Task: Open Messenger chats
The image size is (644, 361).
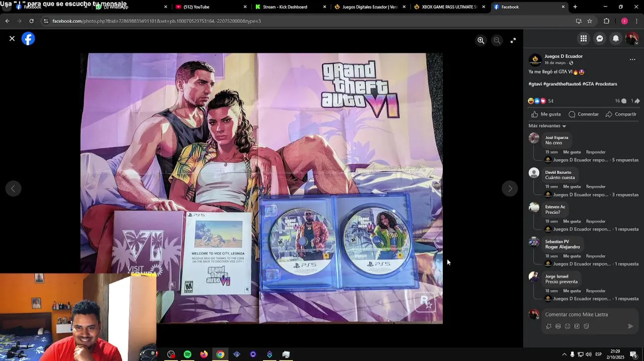Action: [599, 39]
